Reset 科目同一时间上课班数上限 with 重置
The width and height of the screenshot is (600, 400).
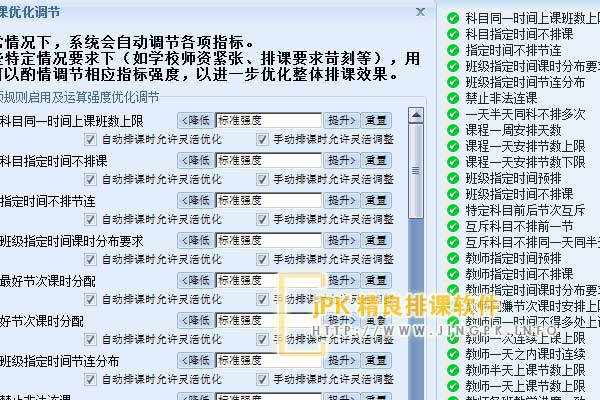376,121
